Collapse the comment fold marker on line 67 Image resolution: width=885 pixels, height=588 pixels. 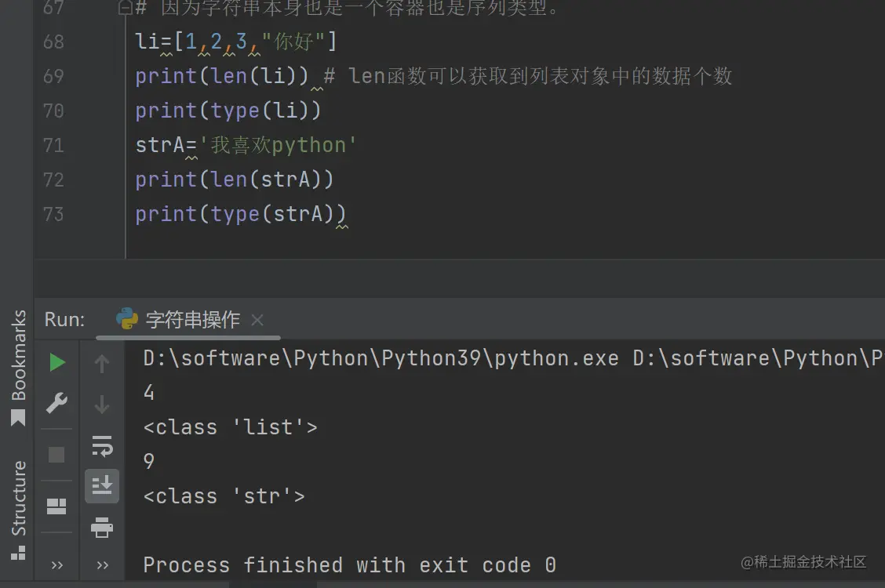point(125,9)
